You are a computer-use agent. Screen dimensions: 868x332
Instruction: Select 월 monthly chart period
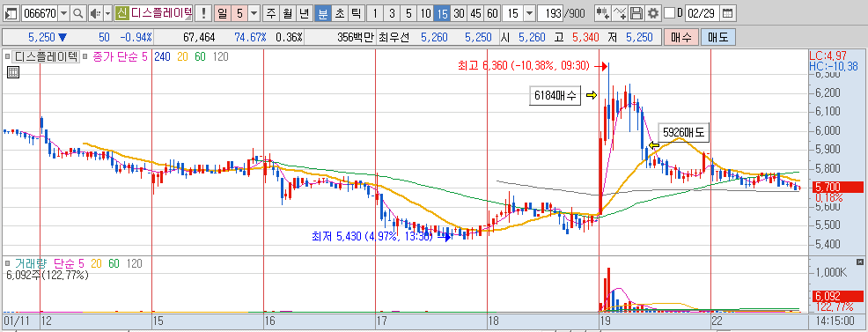pyautogui.click(x=287, y=13)
